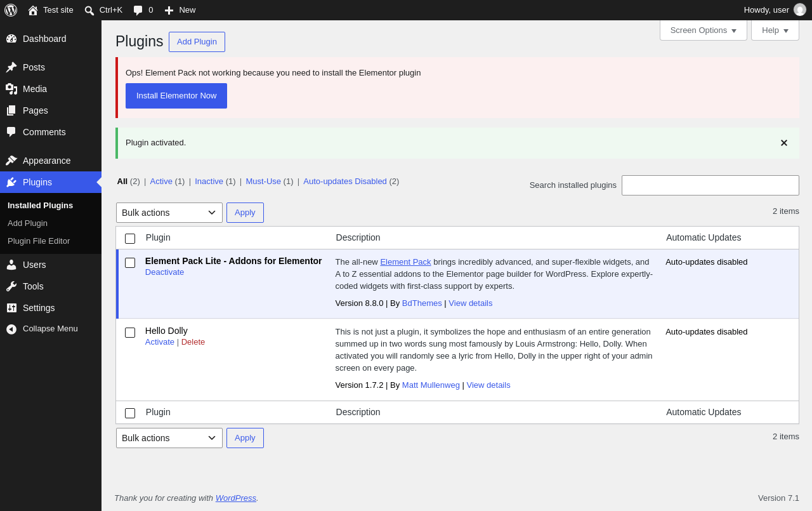Image resolution: width=812 pixels, height=511 pixels.
Task: Open the user avatar in admin bar
Action: 800,10
